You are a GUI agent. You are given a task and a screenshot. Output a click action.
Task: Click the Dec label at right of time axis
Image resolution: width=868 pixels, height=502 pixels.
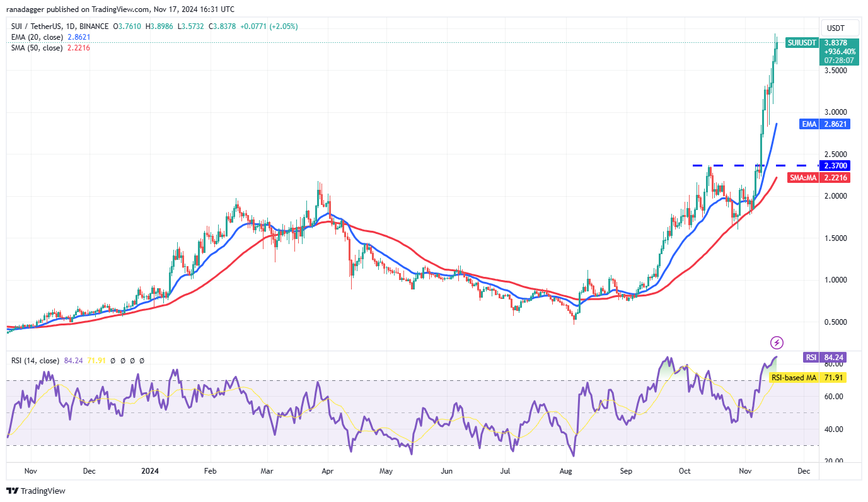tap(804, 470)
